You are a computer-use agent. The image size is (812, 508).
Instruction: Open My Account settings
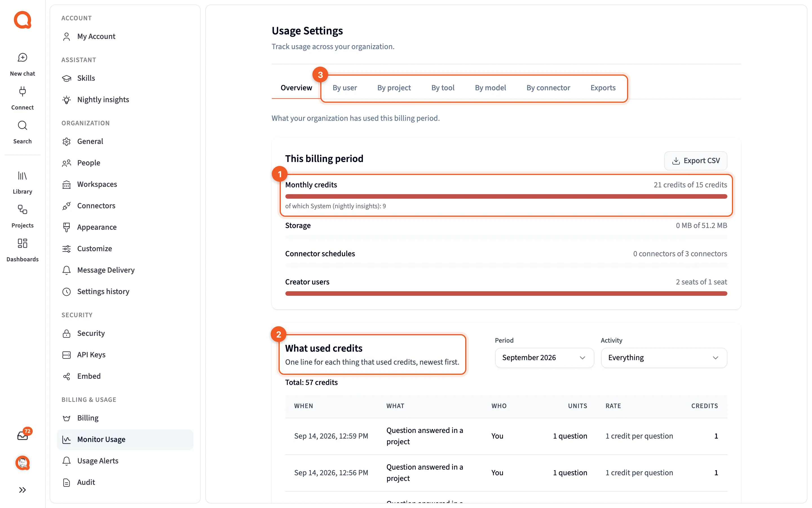[125, 36]
